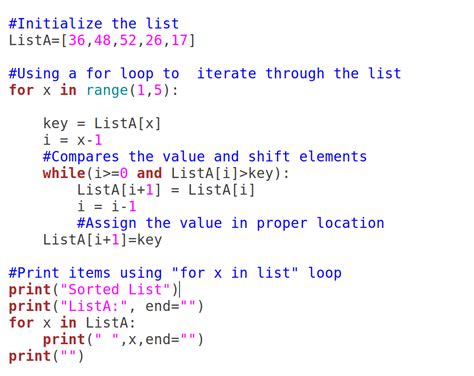Click the 'i = x-1' line
The height and width of the screenshot is (376, 474).
pyautogui.click(x=72, y=140)
